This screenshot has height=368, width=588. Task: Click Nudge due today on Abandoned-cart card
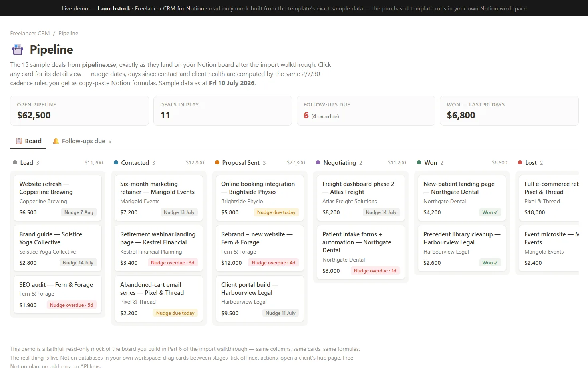coord(175,313)
